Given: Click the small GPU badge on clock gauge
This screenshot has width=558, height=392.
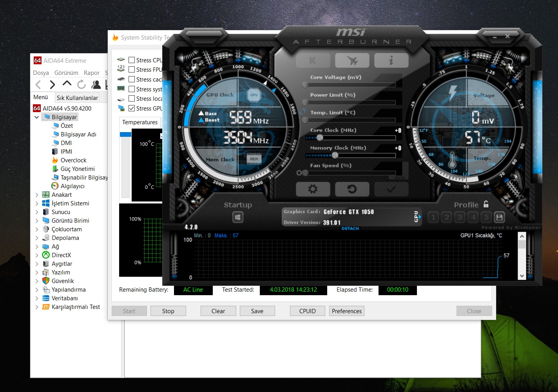Looking at the screenshot, I should pos(254,95).
